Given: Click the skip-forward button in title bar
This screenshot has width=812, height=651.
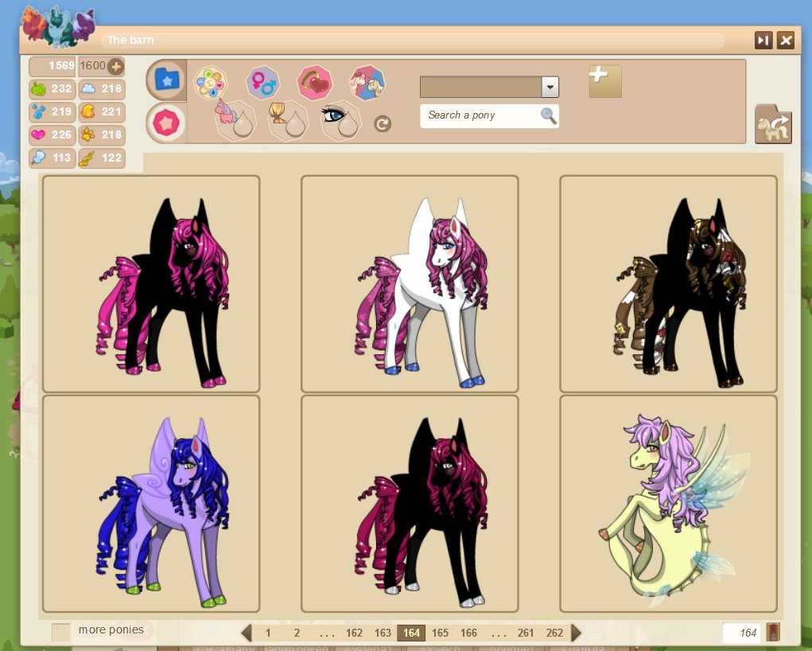Looking at the screenshot, I should click(763, 41).
